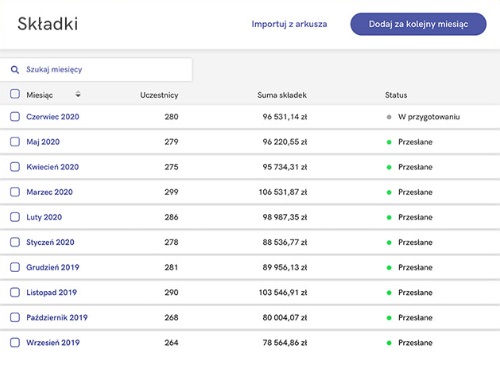Image resolution: width=500 pixels, height=368 pixels.
Task: Check the Wrzesień 2019 row checkbox
Action: pyautogui.click(x=15, y=342)
